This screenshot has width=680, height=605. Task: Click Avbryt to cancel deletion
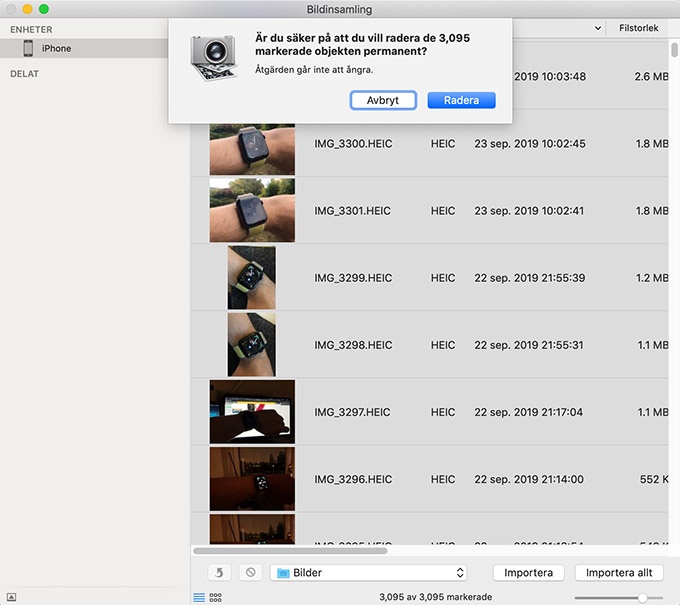point(383,100)
